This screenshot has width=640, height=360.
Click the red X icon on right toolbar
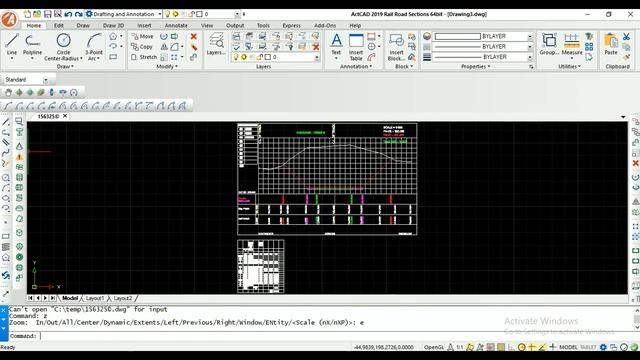(x=636, y=163)
